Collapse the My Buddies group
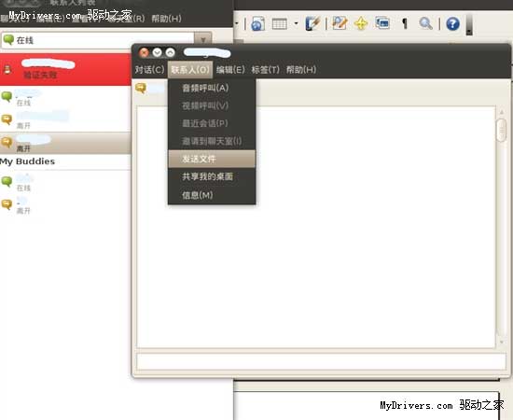This screenshot has width=513, height=420. (x=27, y=161)
